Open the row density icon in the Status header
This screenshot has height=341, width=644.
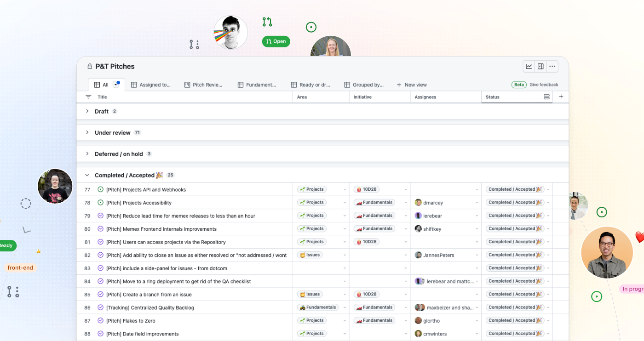click(546, 97)
